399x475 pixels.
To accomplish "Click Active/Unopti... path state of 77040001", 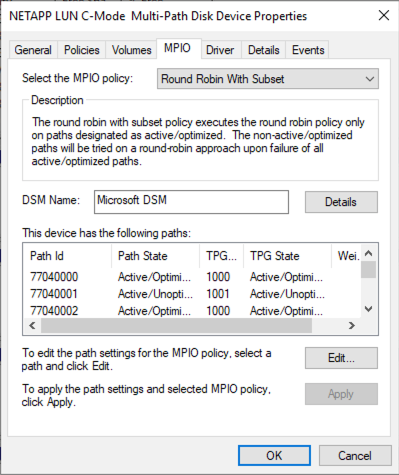I will point(155,294).
